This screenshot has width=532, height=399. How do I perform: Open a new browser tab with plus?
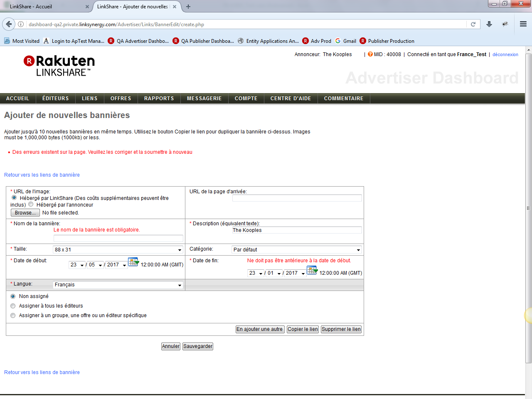tap(188, 7)
